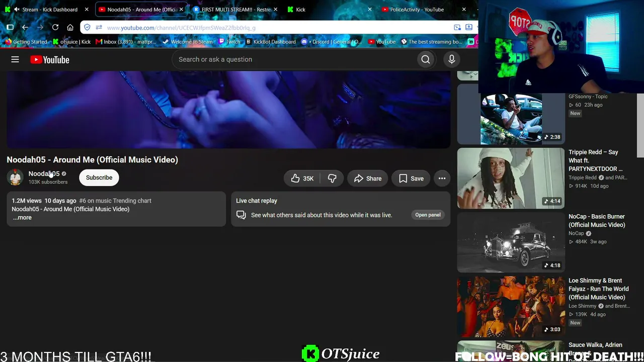Screen dimensions: 644x362
Task: Open site permissions icon in address bar
Action: pyautogui.click(x=98, y=28)
